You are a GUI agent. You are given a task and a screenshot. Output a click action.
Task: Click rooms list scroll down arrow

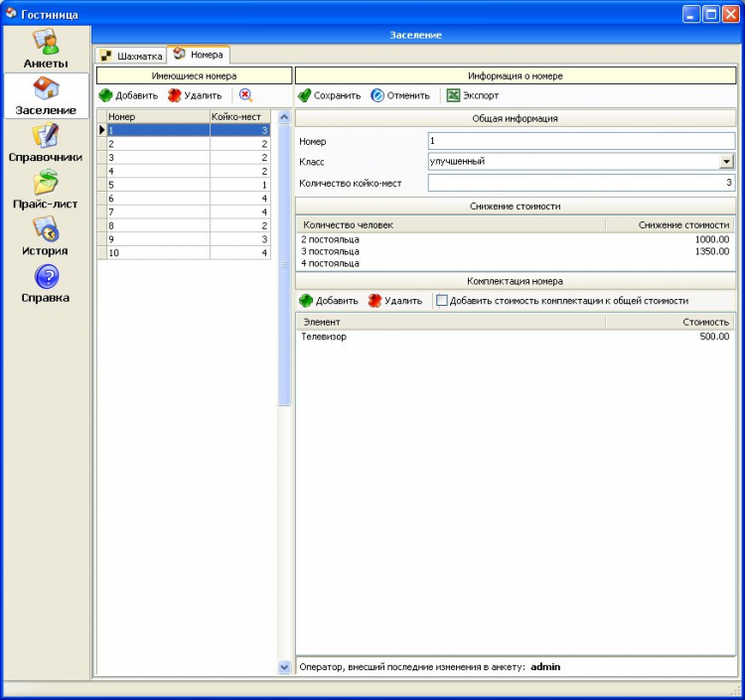click(284, 667)
